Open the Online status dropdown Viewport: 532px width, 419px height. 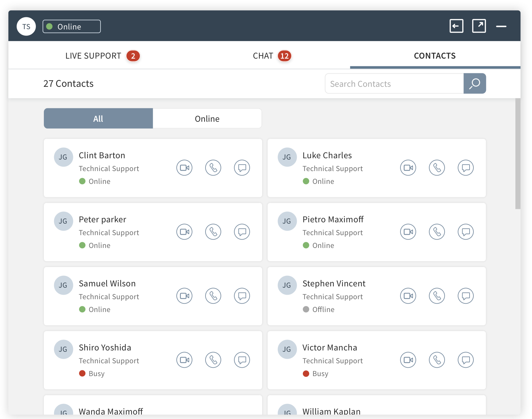point(72,26)
